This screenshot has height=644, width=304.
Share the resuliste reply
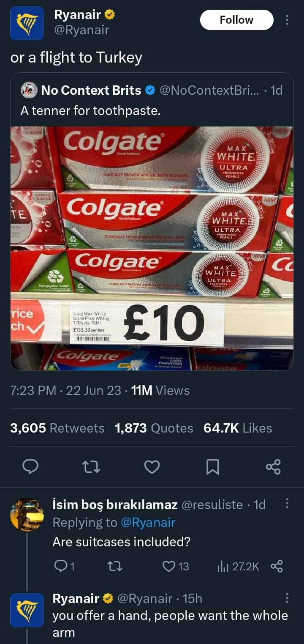(277, 566)
